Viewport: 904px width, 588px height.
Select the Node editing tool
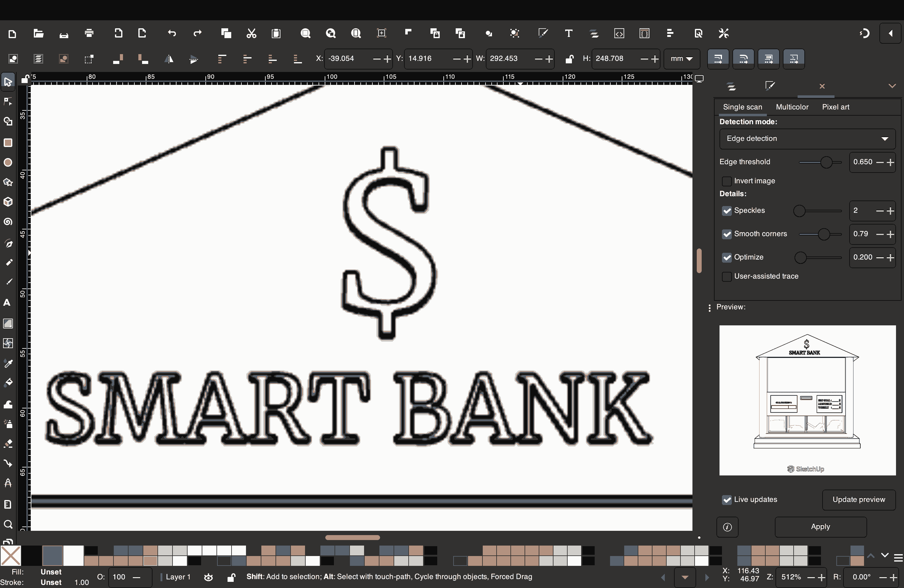pos(8,101)
